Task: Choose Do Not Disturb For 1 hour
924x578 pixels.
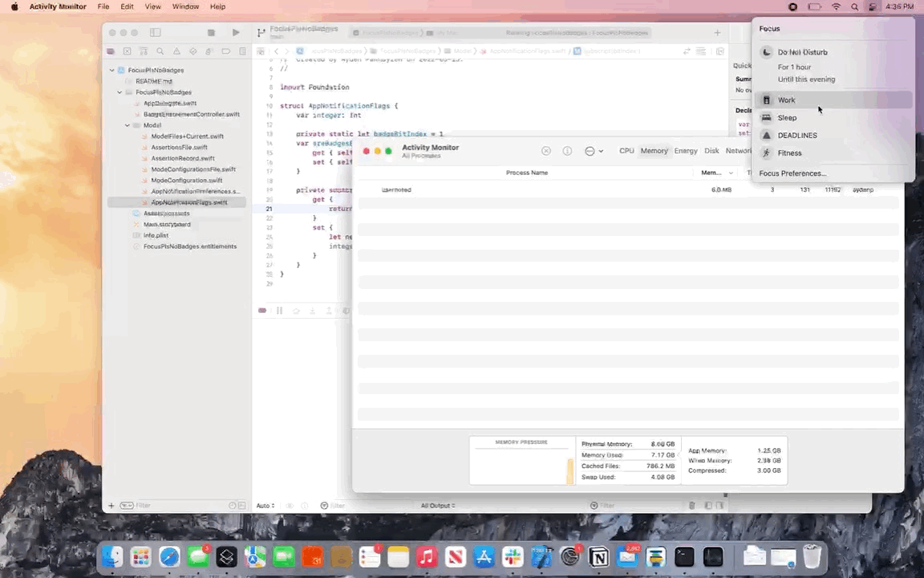Action: [x=794, y=67]
